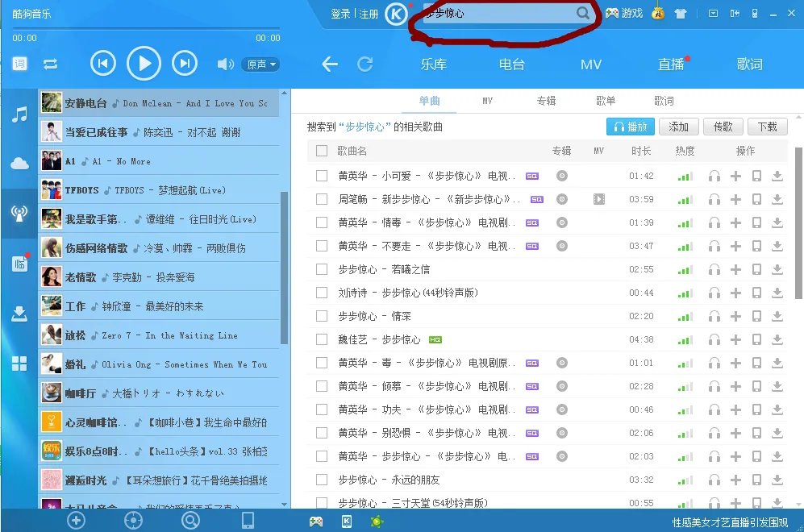Tick checkbox for 黄英华 - 情毒
The image size is (804, 532).
tap(322, 222)
